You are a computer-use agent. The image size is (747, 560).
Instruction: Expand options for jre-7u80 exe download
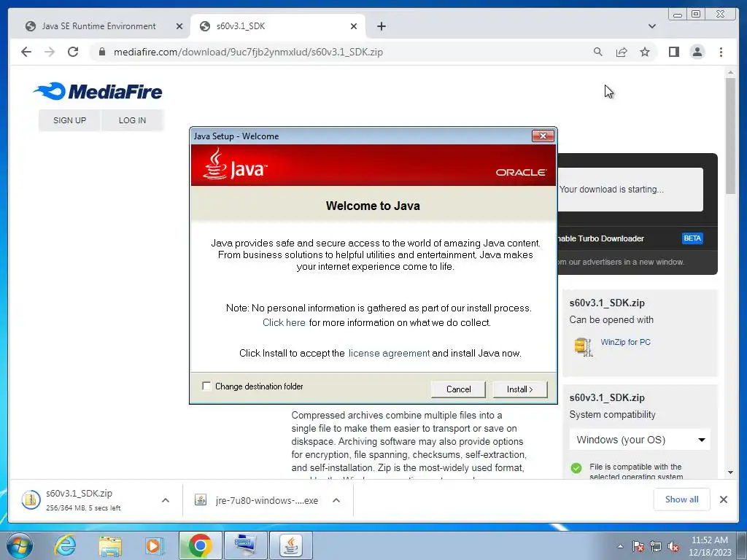pyautogui.click(x=336, y=500)
